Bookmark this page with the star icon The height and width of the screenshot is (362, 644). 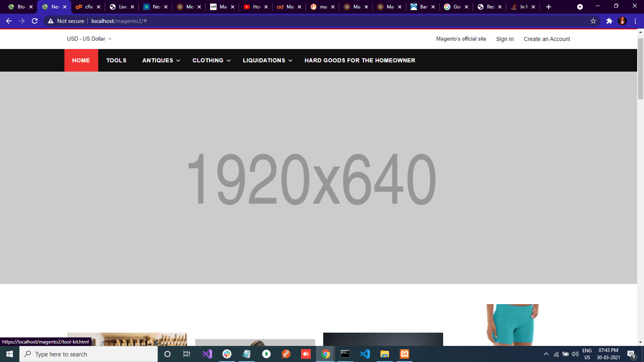[593, 21]
